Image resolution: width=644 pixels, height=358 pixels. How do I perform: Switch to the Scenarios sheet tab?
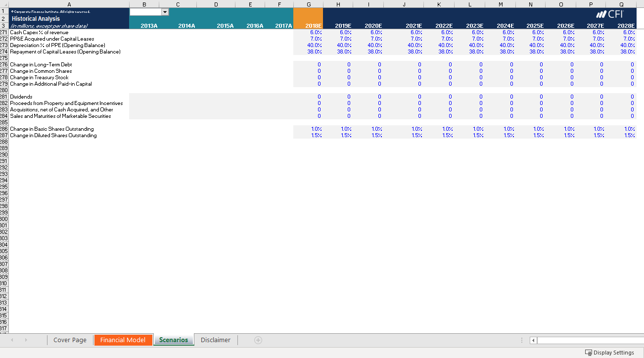174,340
